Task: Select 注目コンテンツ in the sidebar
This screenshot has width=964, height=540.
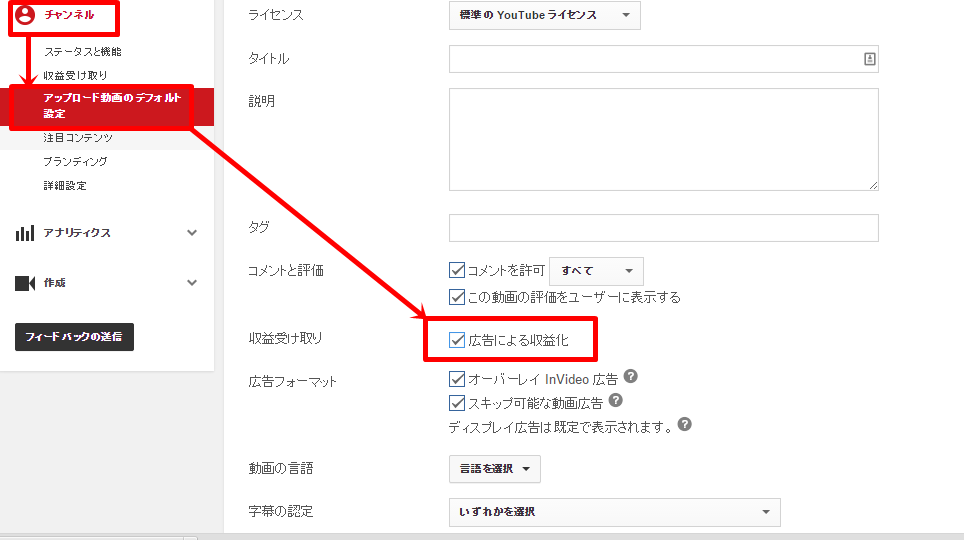Action: pos(77,138)
